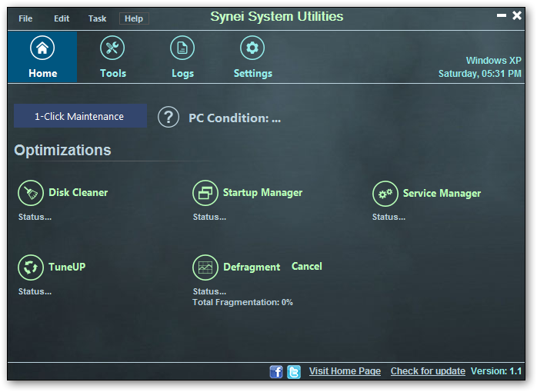Click the Synei System Utilities title

coord(277,16)
